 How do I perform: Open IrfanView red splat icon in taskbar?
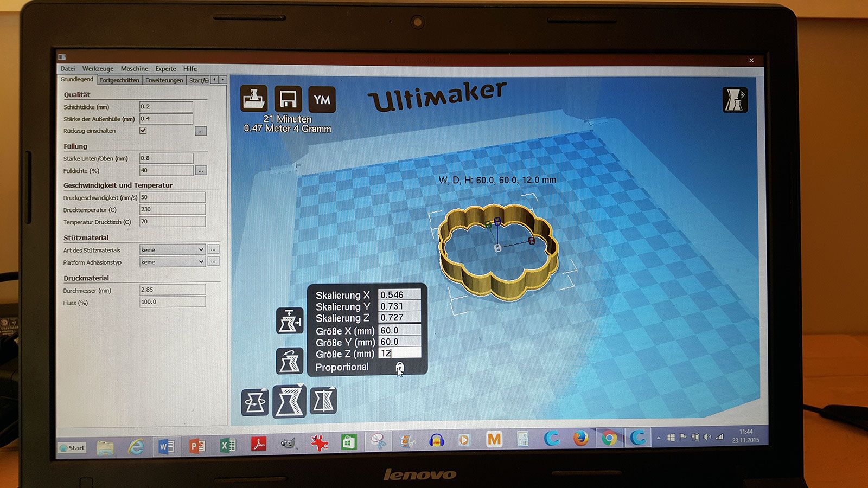[x=319, y=444]
